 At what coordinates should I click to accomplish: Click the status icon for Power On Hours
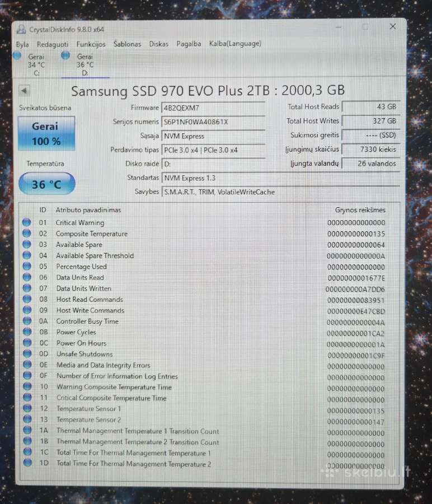pos(27,342)
